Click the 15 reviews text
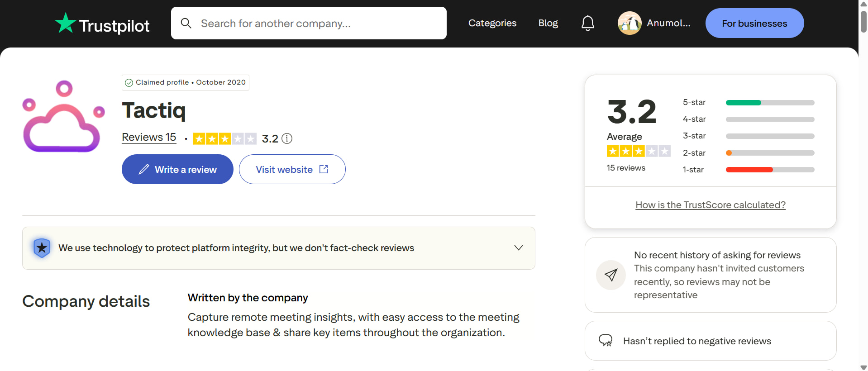This screenshot has width=868, height=371. 626,168
